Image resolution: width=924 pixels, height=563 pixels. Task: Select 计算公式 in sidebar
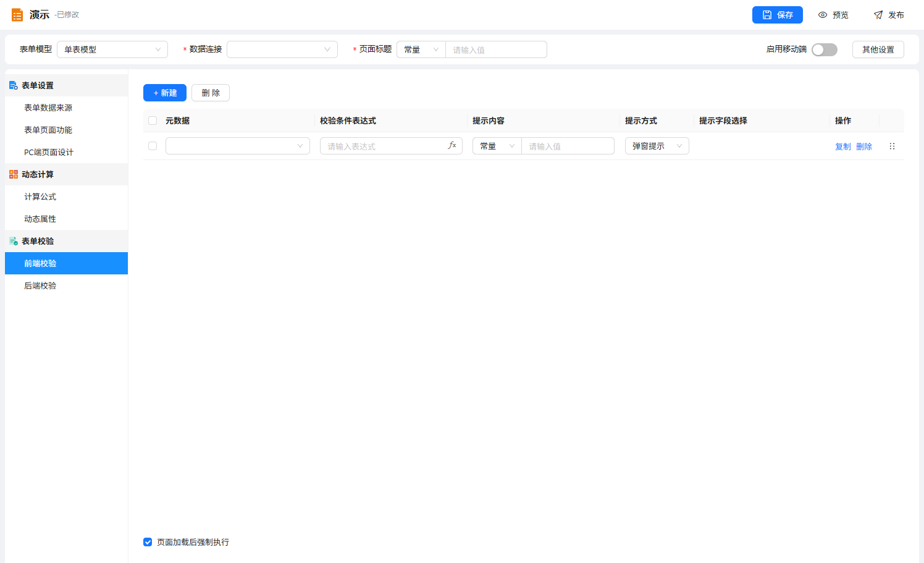tap(67, 197)
